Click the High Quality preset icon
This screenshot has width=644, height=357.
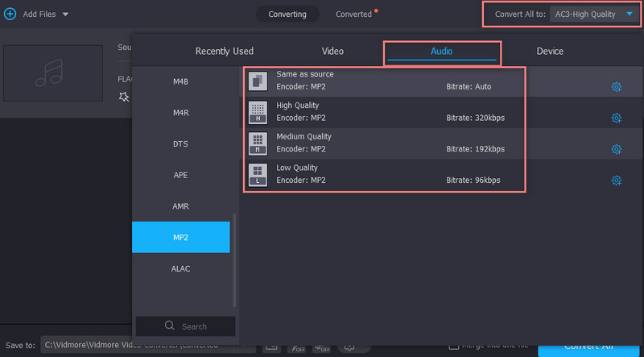(x=258, y=111)
